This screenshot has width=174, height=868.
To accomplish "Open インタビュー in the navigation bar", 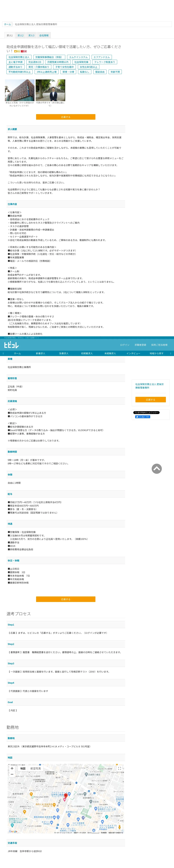I will click(133, 353).
